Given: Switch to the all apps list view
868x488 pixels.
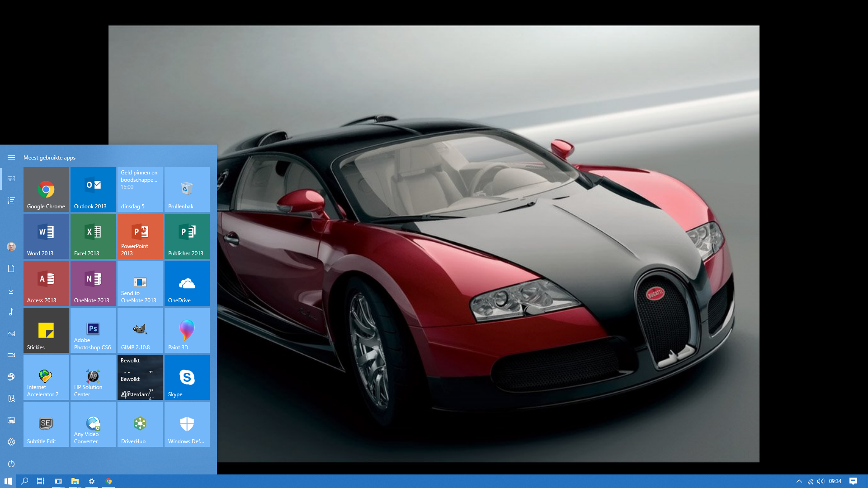Looking at the screenshot, I should 11,200.
